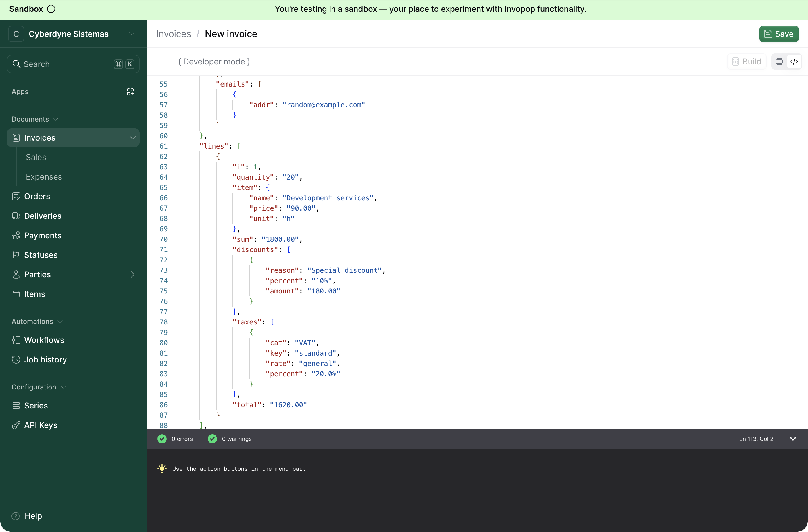Screen dimensions: 808x532
Task: Click the "Development services" string
Action: pos(328,198)
